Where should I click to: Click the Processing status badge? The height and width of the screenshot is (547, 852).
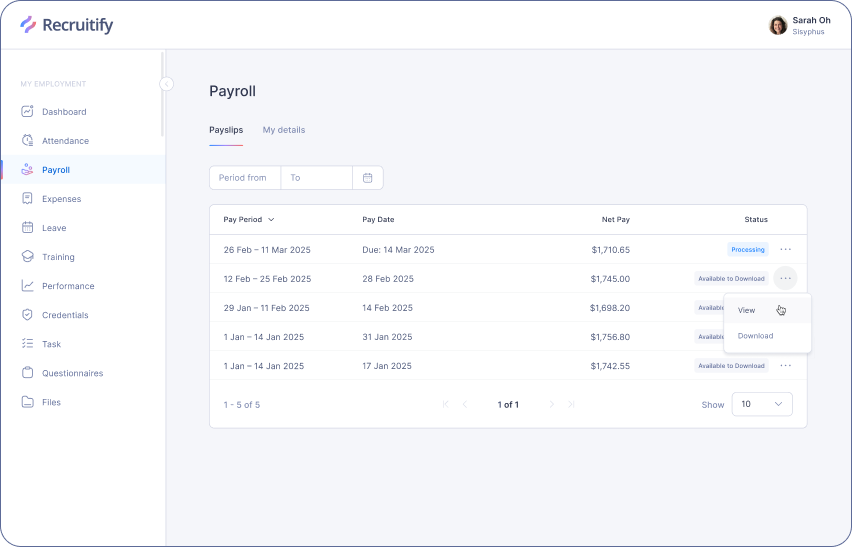click(748, 249)
